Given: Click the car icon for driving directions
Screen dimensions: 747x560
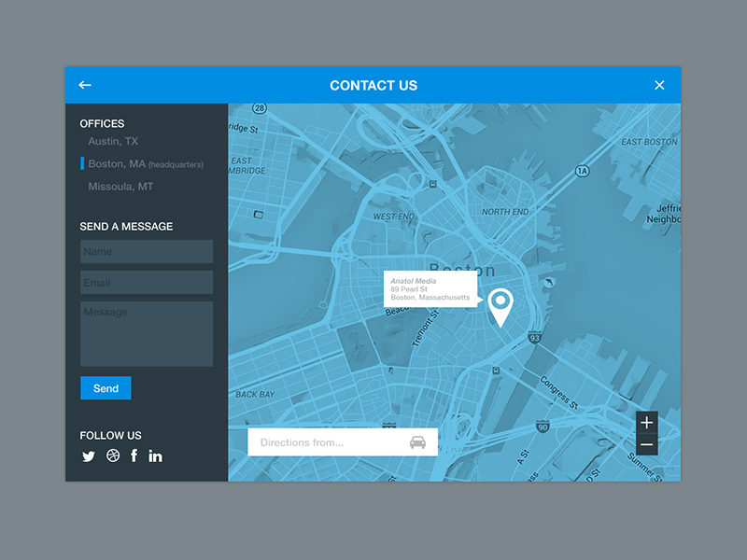Looking at the screenshot, I should tap(418, 442).
